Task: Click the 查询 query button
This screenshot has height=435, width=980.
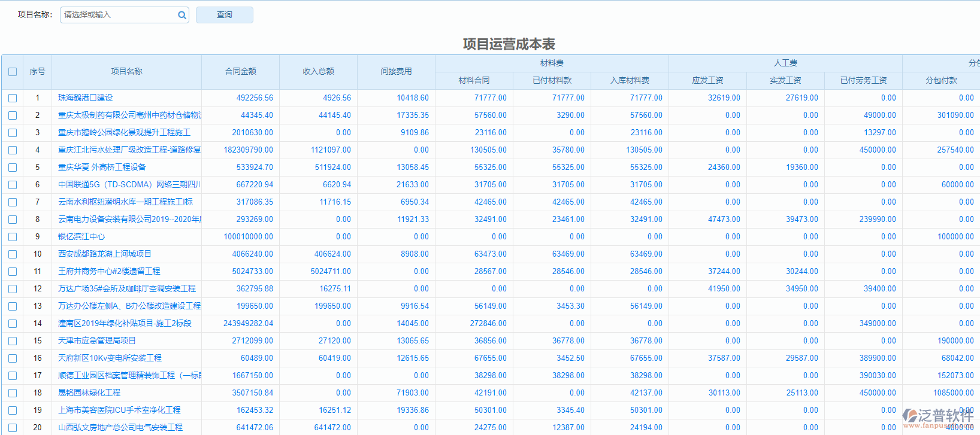Action: [x=224, y=15]
